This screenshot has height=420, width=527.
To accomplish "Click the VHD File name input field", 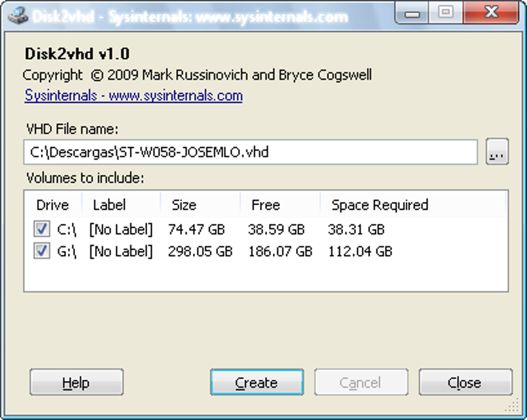I will point(251,152).
